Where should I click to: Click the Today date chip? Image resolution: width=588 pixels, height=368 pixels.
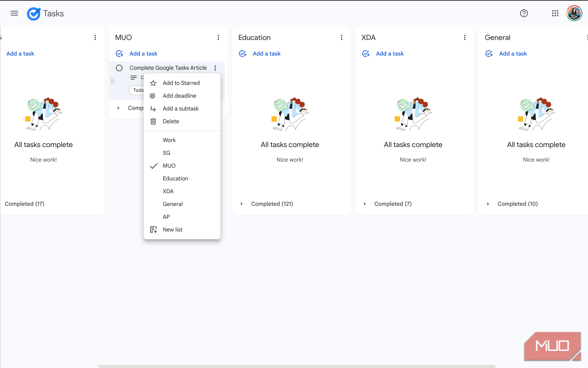pos(137,90)
